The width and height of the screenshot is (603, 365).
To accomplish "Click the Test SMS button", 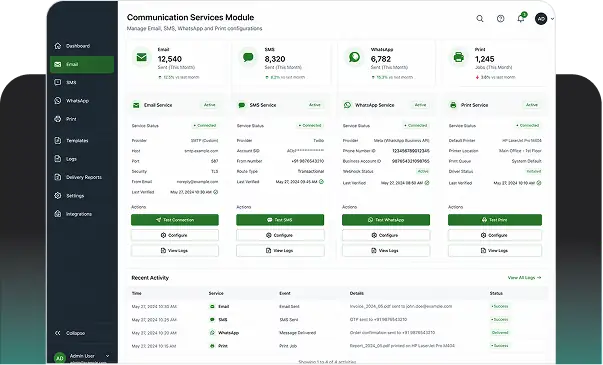I will tap(280, 220).
